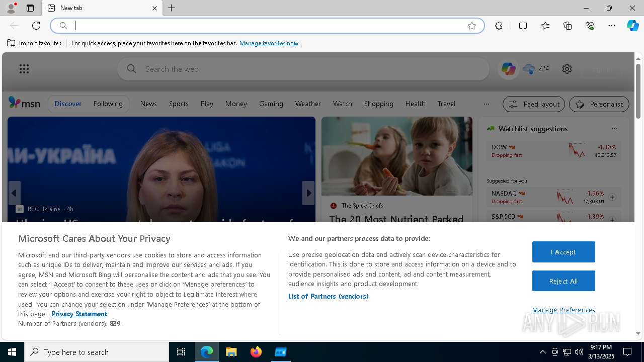Viewport: 644px width, 362px height.
Task: Open Windows notification center
Action: click(x=627, y=352)
